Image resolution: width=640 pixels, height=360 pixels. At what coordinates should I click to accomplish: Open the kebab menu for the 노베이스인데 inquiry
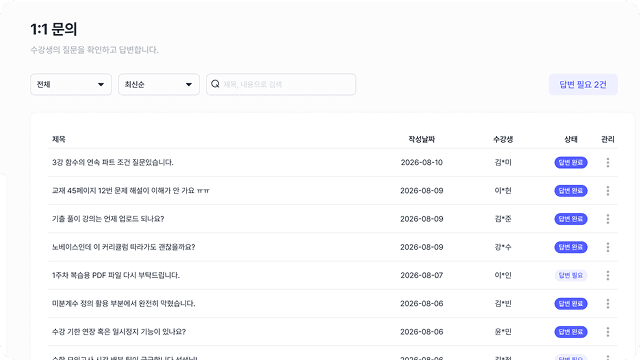click(608, 247)
